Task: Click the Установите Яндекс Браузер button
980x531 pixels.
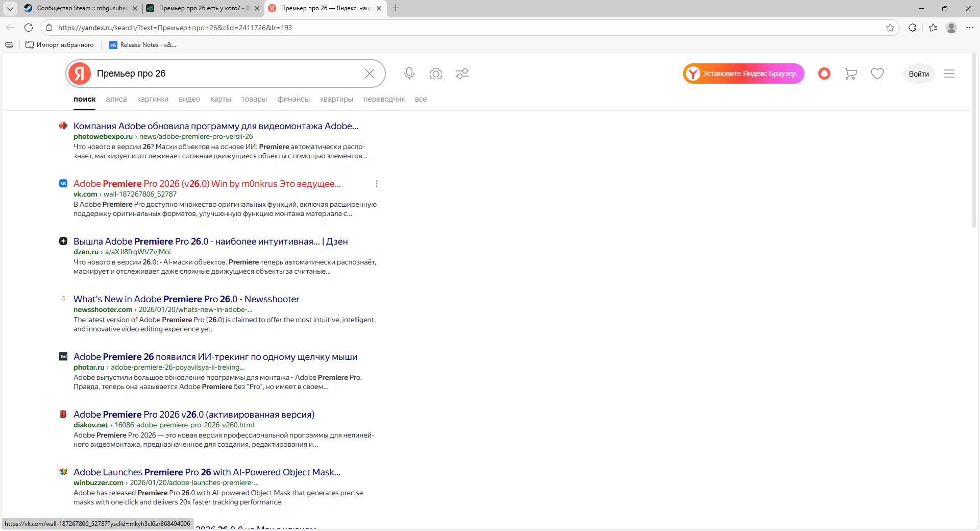Action: point(743,74)
